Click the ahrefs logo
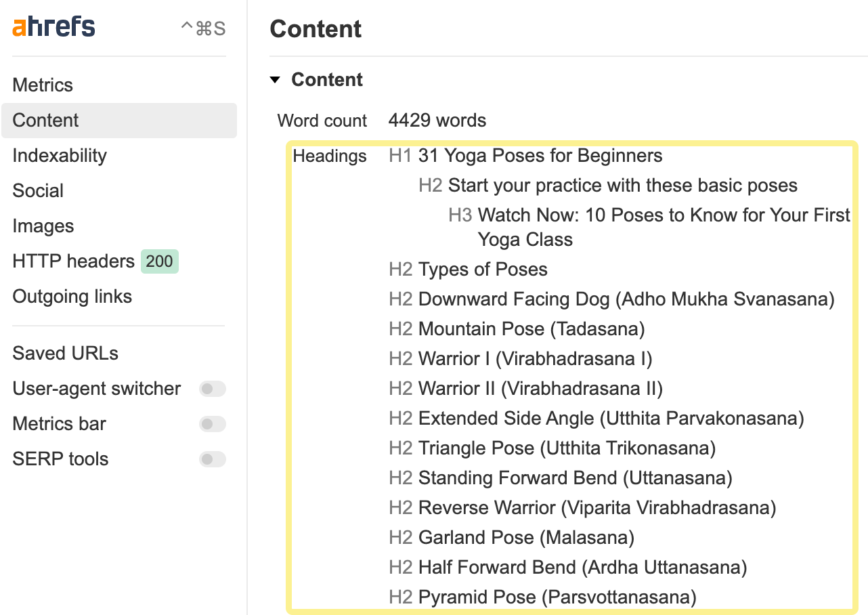The image size is (868, 615). (x=53, y=26)
